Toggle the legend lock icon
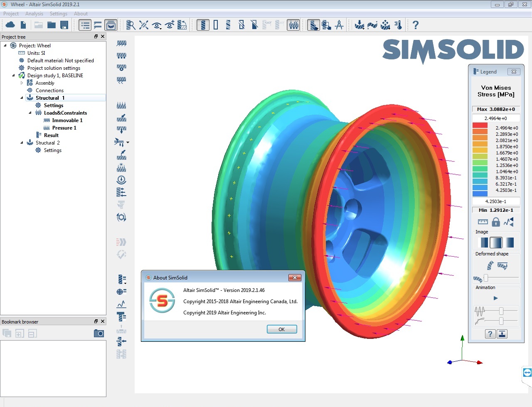Screen dimensions: 532x407 tap(496, 222)
